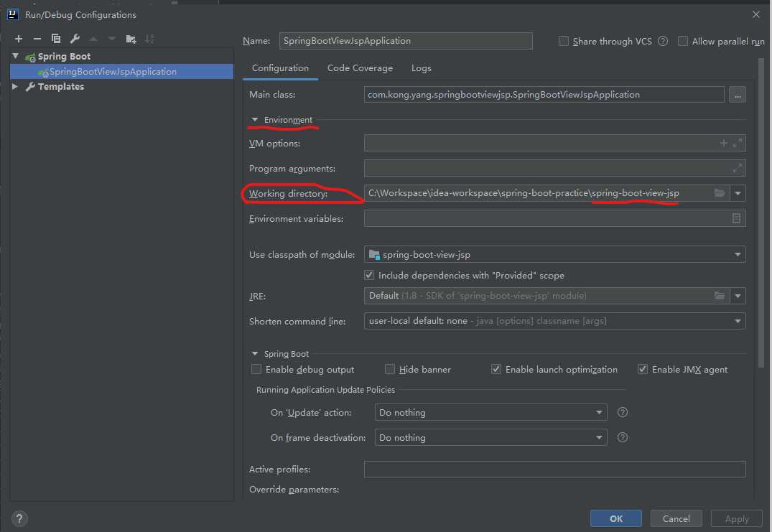Open help for the frame deactivation policy
This screenshot has height=532, width=772.
[x=623, y=437]
